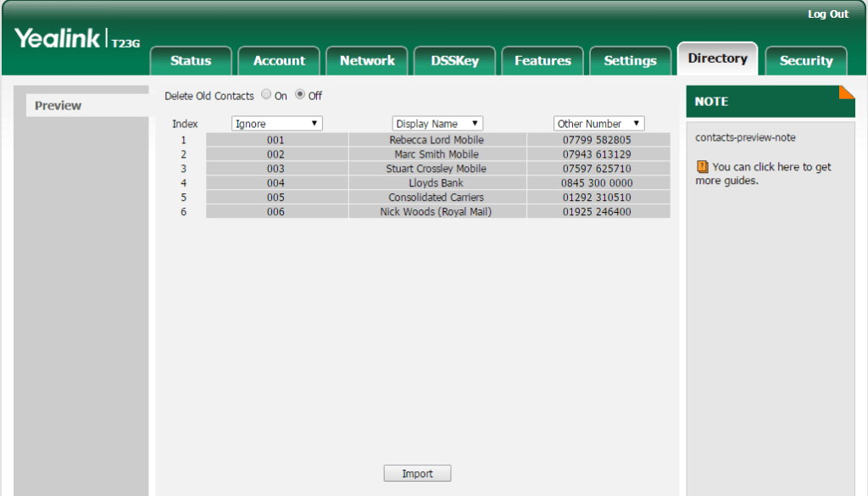
Task: Click the 002 cell
Action: [x=277, y=154]
